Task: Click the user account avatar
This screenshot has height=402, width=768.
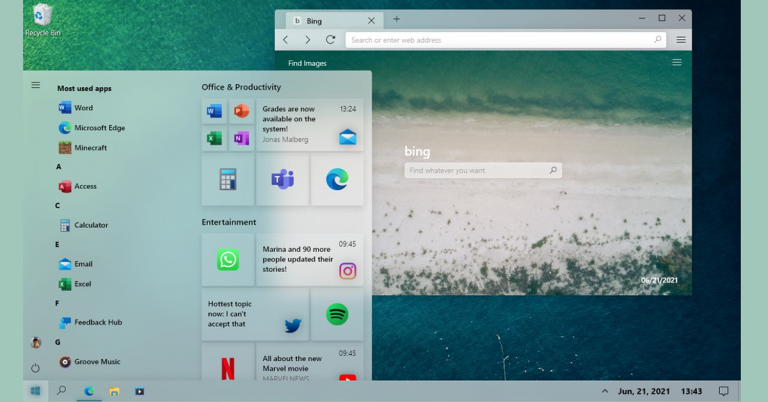Action: coord(35,343)
